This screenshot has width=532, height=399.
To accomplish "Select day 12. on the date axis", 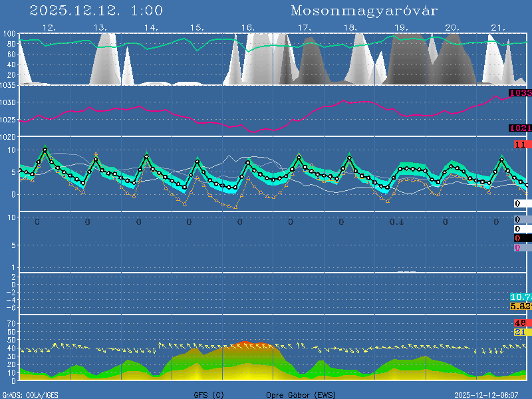I will (49, 28).
